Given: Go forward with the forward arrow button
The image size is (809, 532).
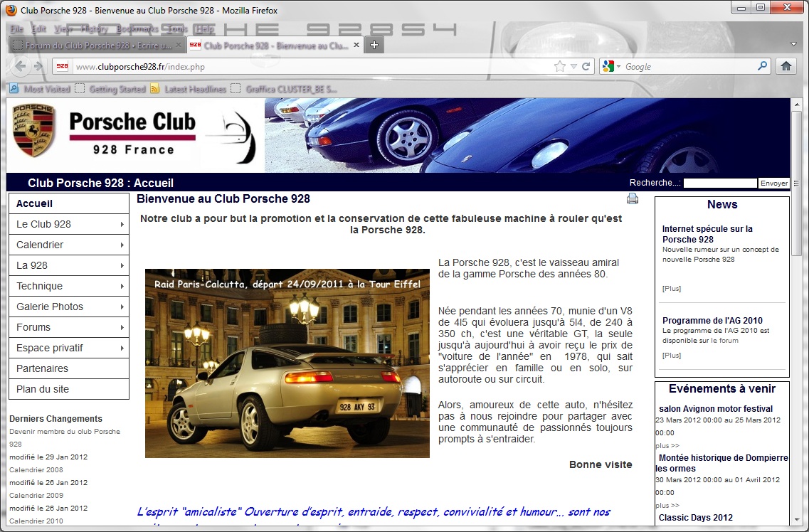Looking at the screenshot, I should 38,67.
